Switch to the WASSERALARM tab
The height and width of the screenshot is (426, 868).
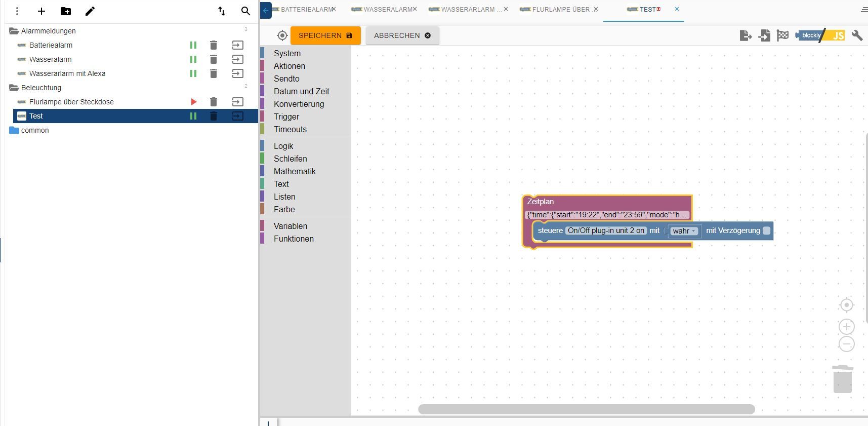coord(387,9)
